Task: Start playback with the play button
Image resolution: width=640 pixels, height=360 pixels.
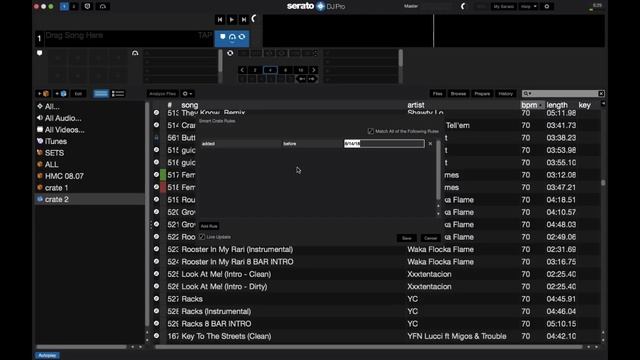Action: pos(232,19)
